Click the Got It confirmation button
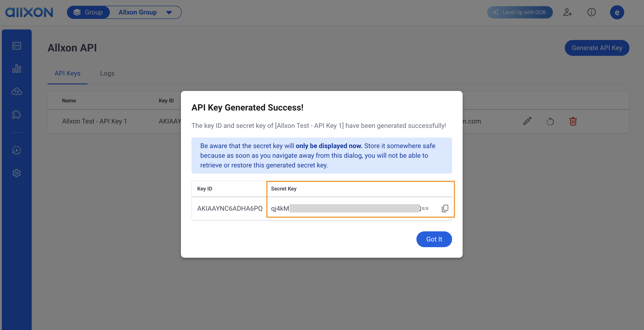 [x=434, y=239]
